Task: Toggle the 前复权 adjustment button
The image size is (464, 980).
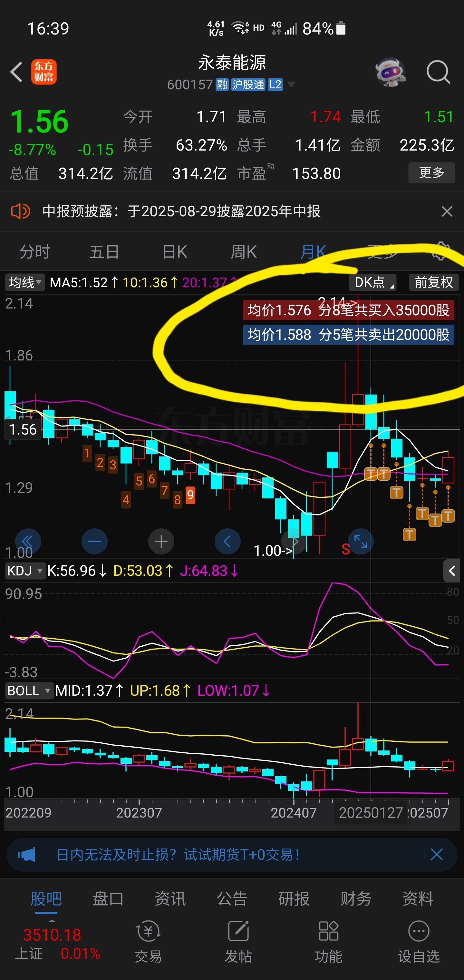Action: pyautogui.click(x=434, y=282)
